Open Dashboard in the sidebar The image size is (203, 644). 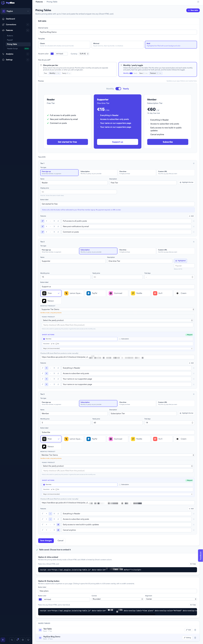11,19
